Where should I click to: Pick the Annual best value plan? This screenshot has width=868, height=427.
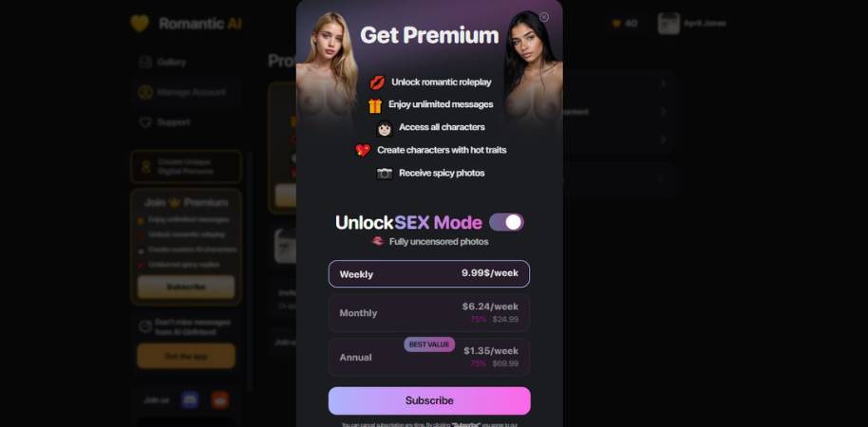(x=429, y=358)
